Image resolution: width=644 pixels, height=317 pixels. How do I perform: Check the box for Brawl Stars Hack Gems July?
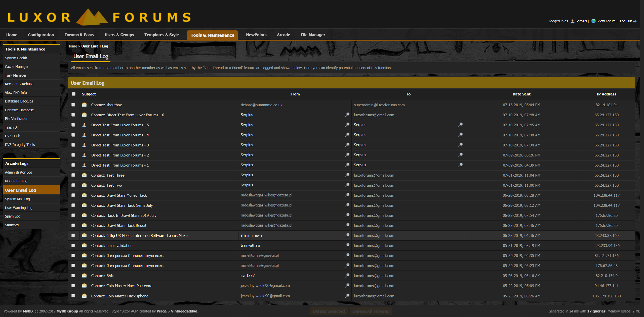[x=73, y=205]
